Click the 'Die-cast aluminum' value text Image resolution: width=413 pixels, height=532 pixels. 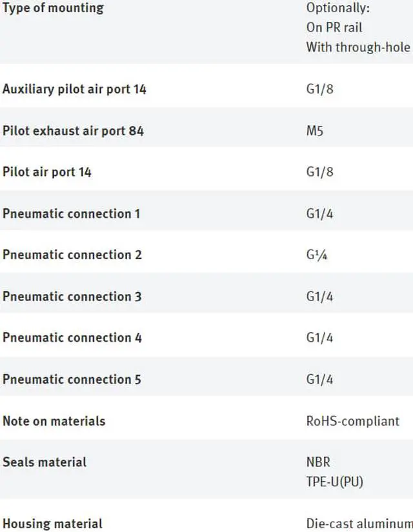point(359,524)
